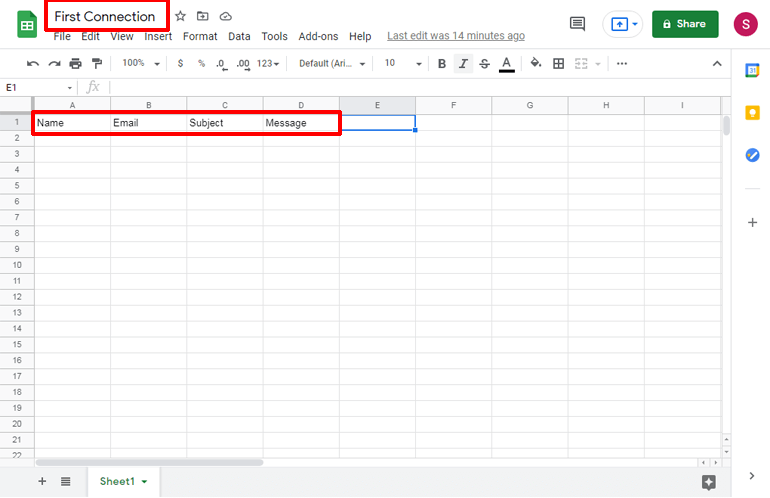Open the present options arrow
The height and width of the screenshot is (498, 770).
pyautogui.click(x=635, y=24)
